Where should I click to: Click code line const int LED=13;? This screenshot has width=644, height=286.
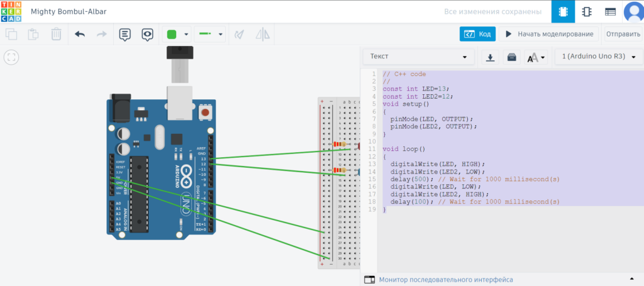[416, 89]
